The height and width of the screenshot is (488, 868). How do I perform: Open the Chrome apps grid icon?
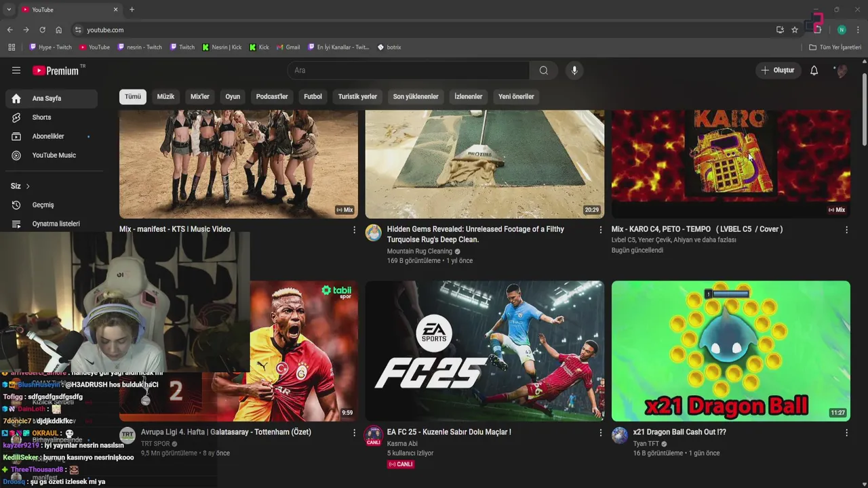pyautogui.click(x=12, y=47)
